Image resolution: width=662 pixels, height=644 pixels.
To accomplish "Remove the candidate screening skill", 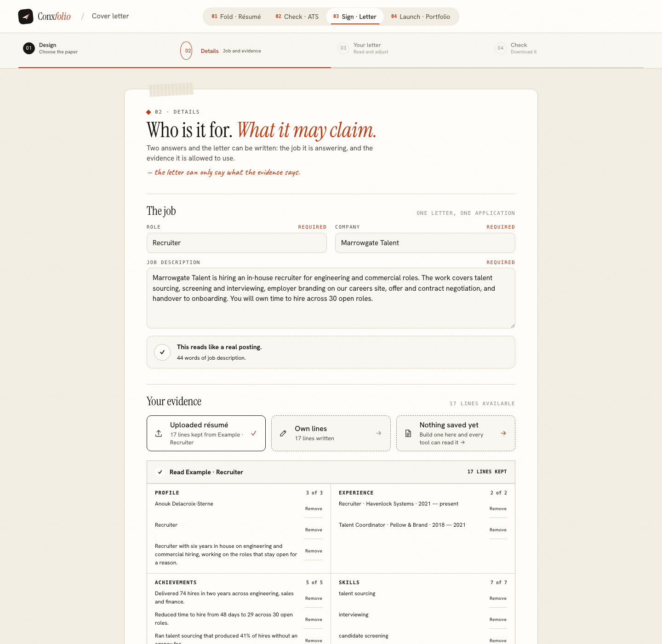I will (498, 640).
